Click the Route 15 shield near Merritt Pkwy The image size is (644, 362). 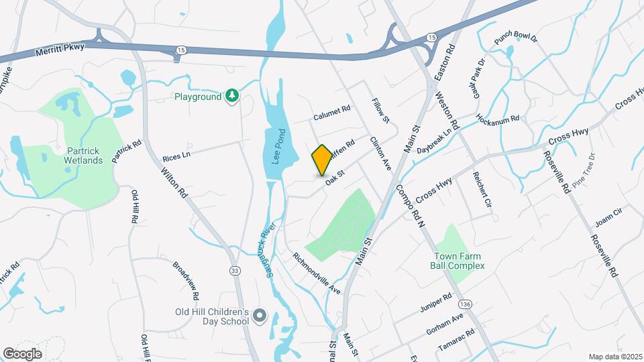[182, 50]
